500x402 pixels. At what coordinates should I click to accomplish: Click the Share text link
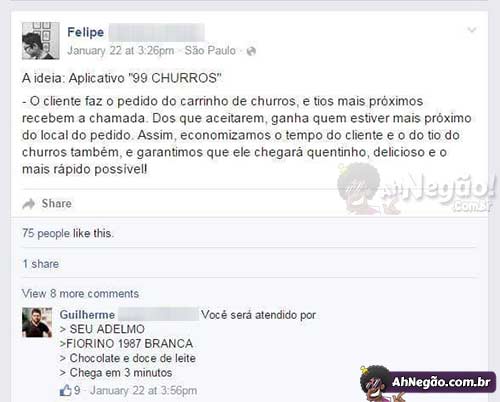[x=57, y=203]
